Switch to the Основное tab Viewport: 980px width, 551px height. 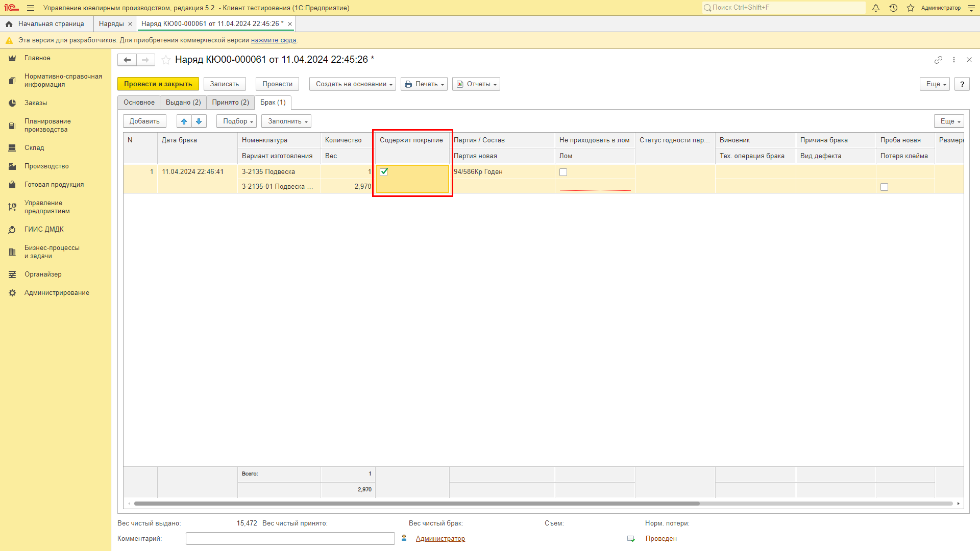(x=139, y=103)
